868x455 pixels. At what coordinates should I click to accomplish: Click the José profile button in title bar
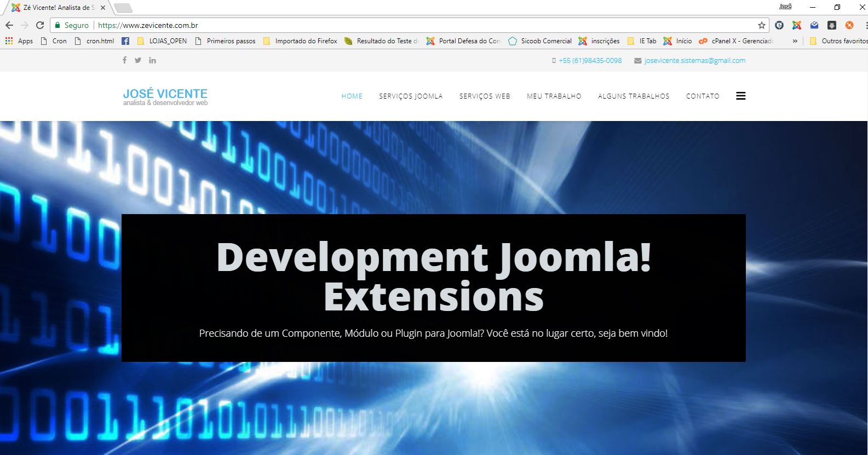pyautogui.click(x=785, y=7)
